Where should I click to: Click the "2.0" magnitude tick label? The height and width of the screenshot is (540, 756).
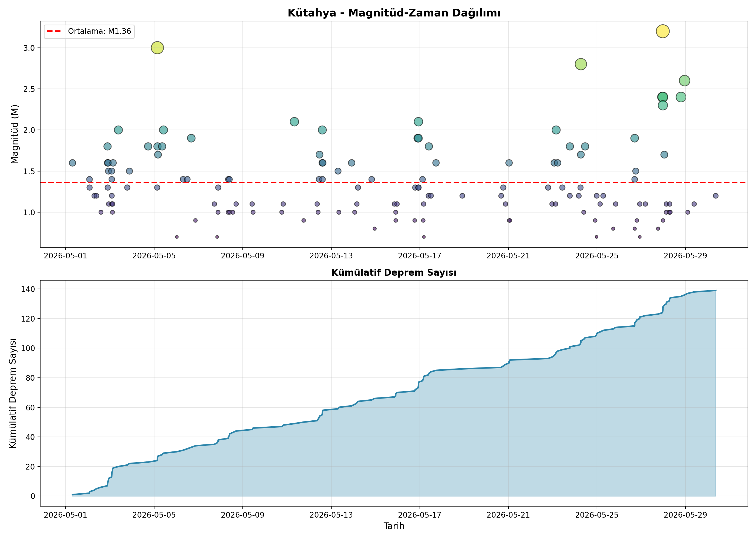point(29,130)
